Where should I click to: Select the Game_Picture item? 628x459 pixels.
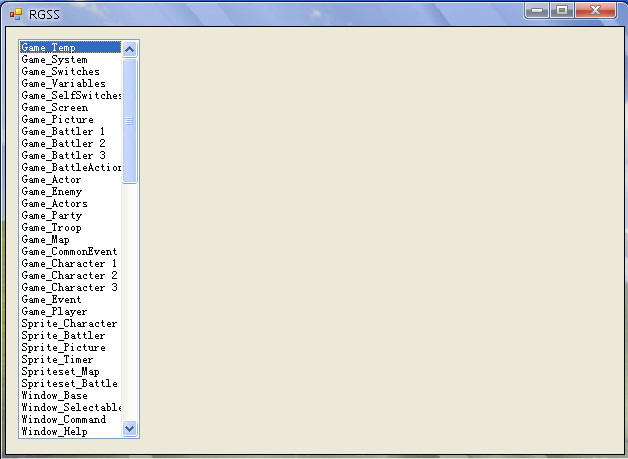tap(70, 119)
